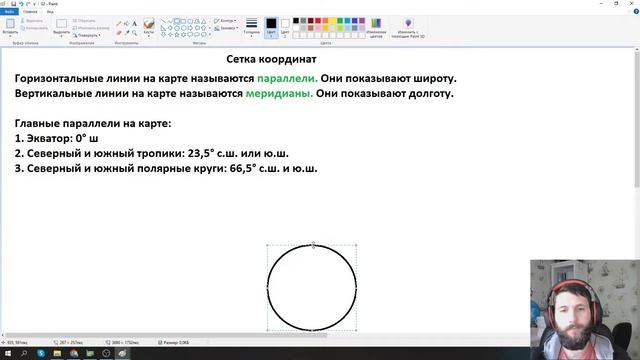Open the Windows Start menu
This screenshot has width=640, height=360.
coord(8,353)
